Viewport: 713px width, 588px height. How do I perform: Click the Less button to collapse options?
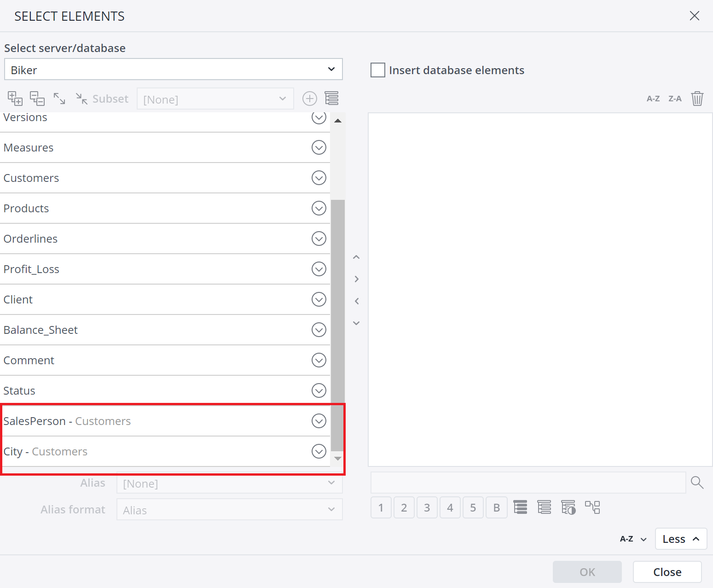pos(680,539)
